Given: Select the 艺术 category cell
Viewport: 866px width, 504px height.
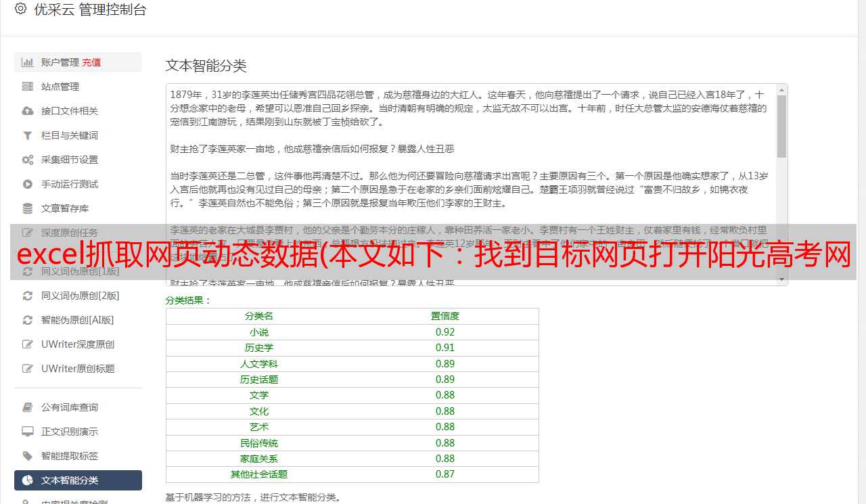Looking at the screenshot, I should (259, 427).
